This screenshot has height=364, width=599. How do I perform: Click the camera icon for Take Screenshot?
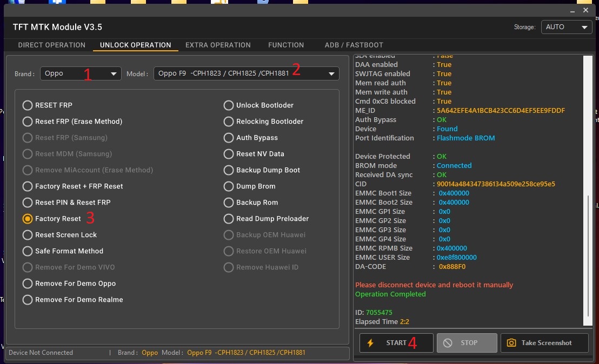coord(511,342)
